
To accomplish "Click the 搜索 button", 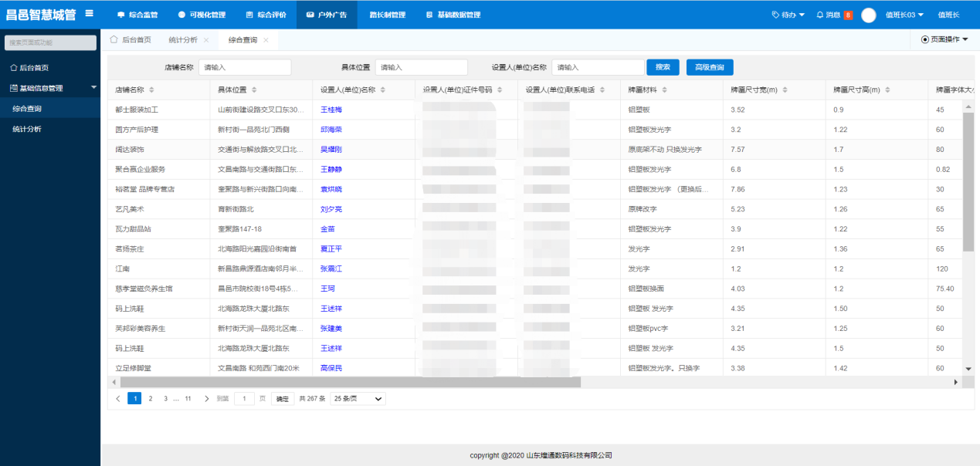I will [x=663, y=67].
